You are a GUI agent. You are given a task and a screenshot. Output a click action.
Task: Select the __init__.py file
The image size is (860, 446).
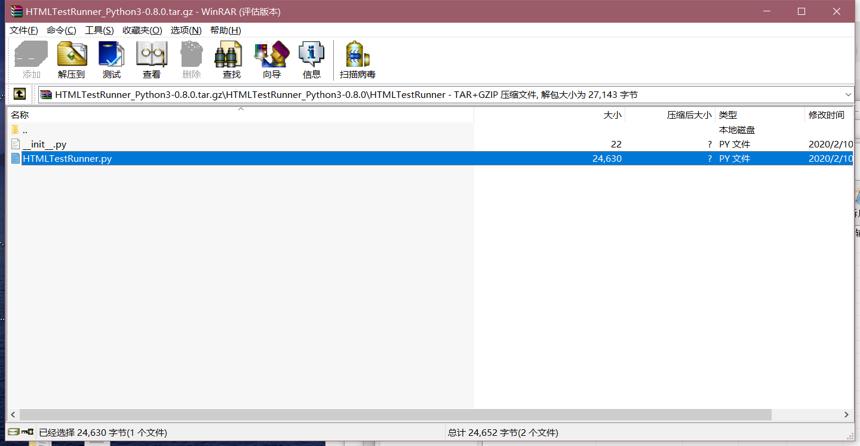(44, 144)
